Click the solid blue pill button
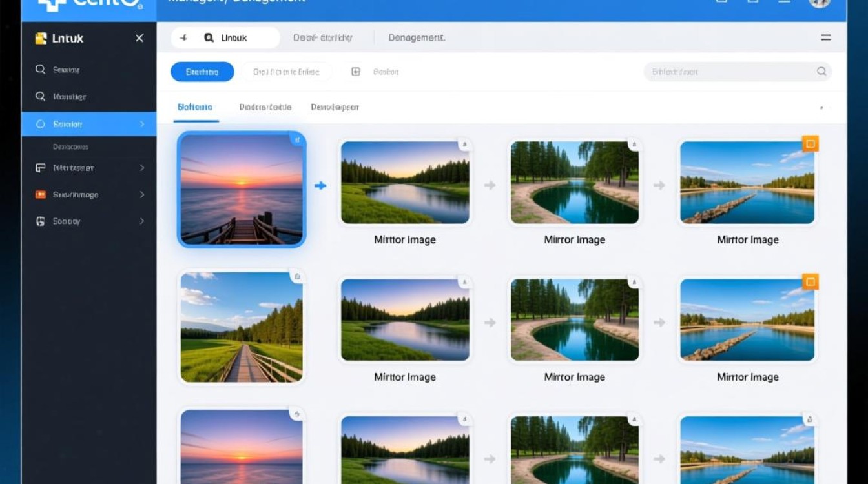 point(202,72)
